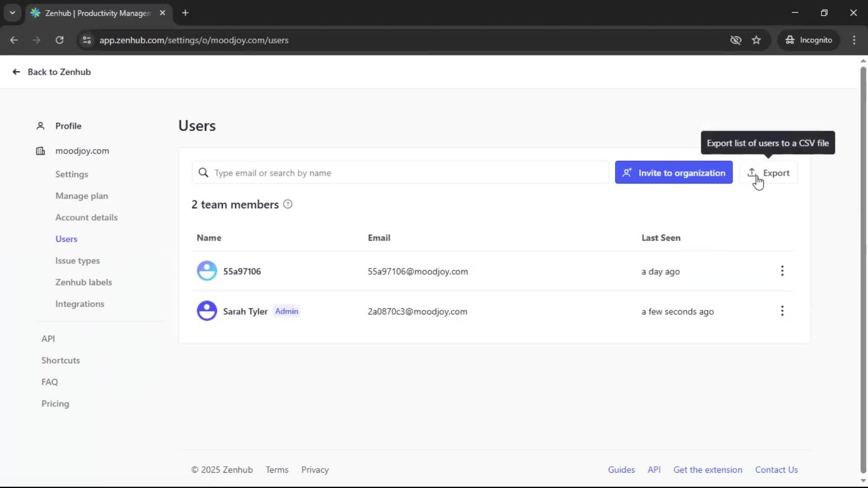
Task: Go to Zenhub labels section
Action: coord(84,282)
